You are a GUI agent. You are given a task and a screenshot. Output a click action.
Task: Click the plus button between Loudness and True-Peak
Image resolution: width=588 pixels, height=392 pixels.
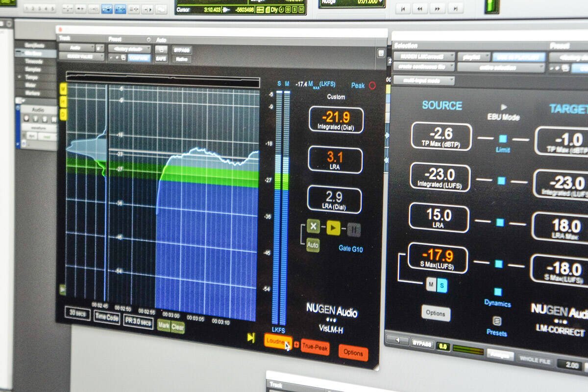[x=296, y=344]
